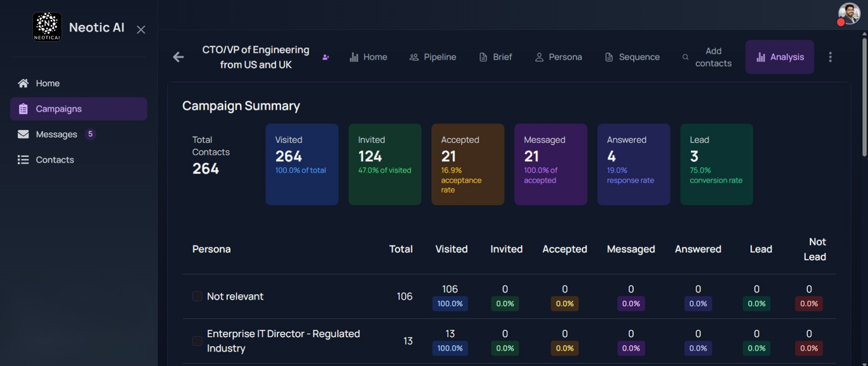Click total 106 in Not relevant row
Image resolution: width=868 pixels, height=366 pixels.
click(x=405, y=296)
